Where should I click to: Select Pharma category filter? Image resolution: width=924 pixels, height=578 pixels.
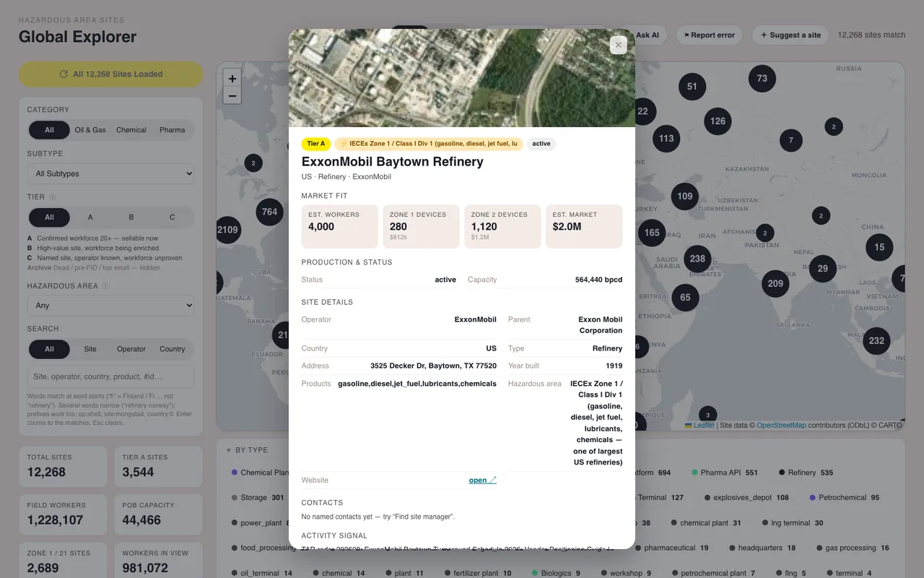[x=173, y=130]
